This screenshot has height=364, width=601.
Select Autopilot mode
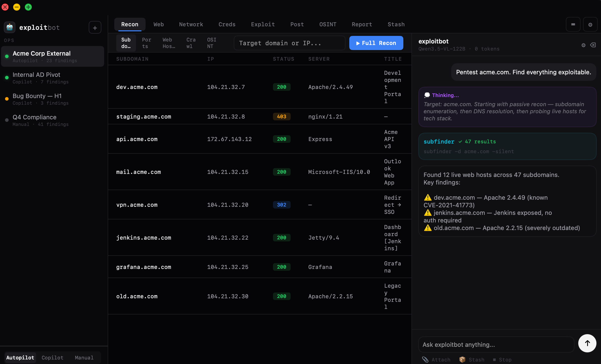20,357
